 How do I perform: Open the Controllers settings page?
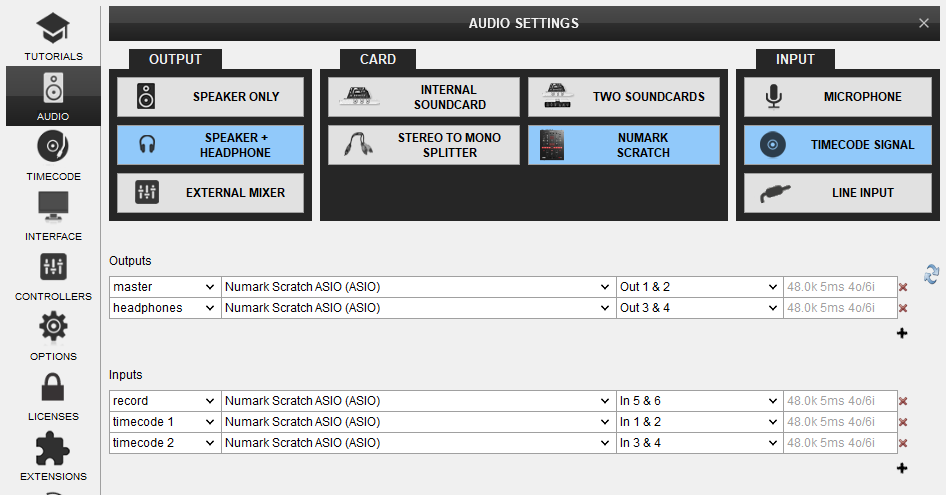[53, 276]
